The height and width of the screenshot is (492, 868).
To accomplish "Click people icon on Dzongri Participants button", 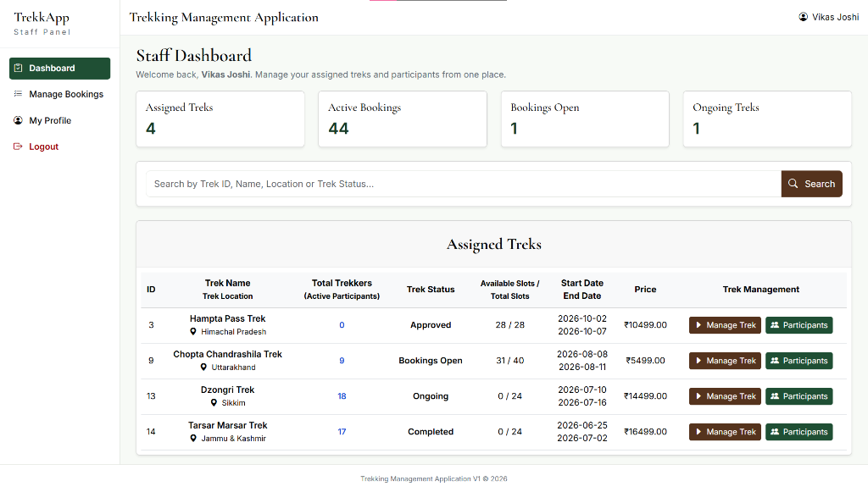I will click(775, 396).
